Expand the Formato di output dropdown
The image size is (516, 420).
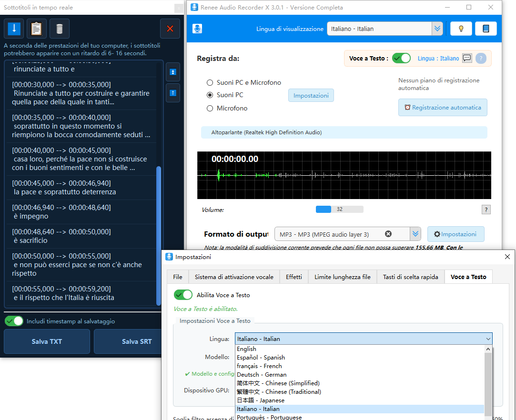pyautogui.click(x=415, y=234)
